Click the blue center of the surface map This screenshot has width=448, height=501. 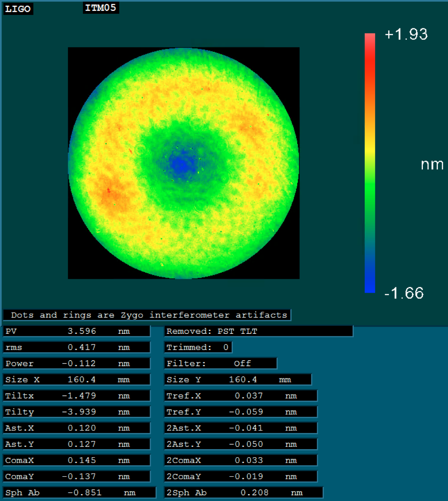[x=180, y=164]
